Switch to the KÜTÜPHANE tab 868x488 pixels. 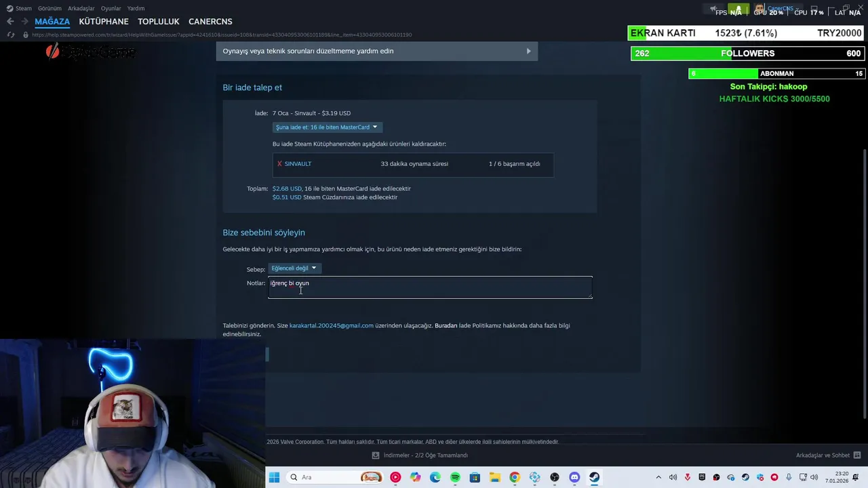104,22
